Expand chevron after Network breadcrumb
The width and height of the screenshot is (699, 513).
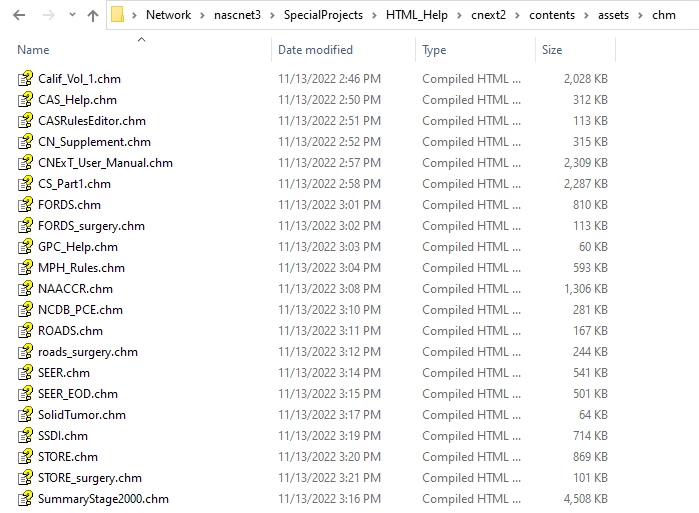[202, 16]
